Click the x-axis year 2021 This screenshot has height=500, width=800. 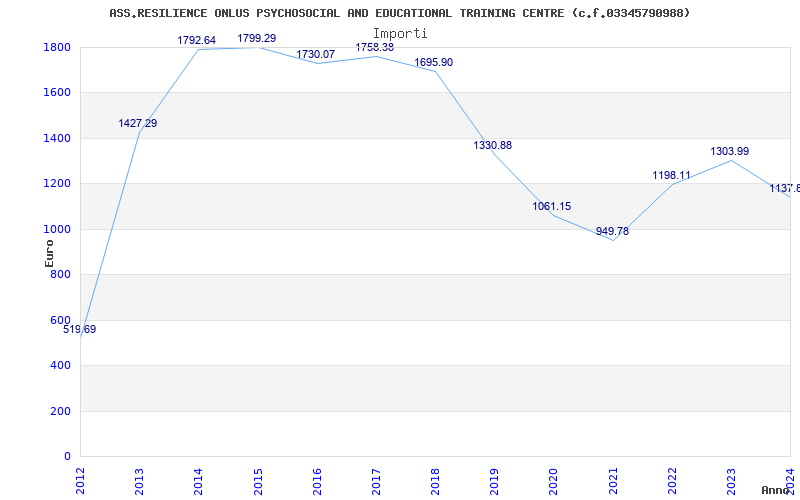613,481
